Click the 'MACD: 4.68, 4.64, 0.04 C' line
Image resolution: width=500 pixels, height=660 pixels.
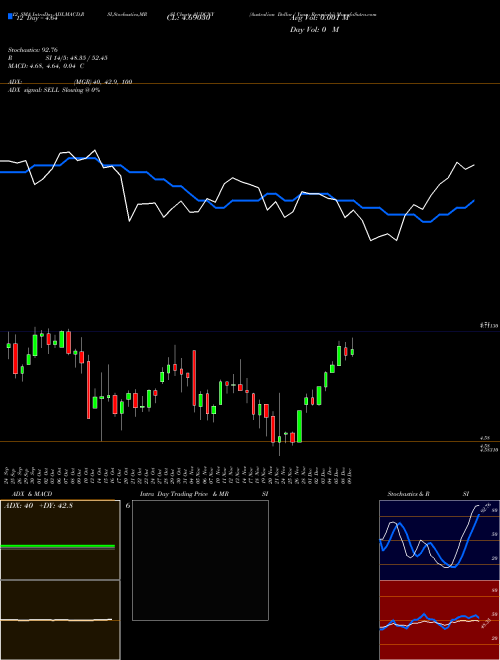(x=46, y=66)
